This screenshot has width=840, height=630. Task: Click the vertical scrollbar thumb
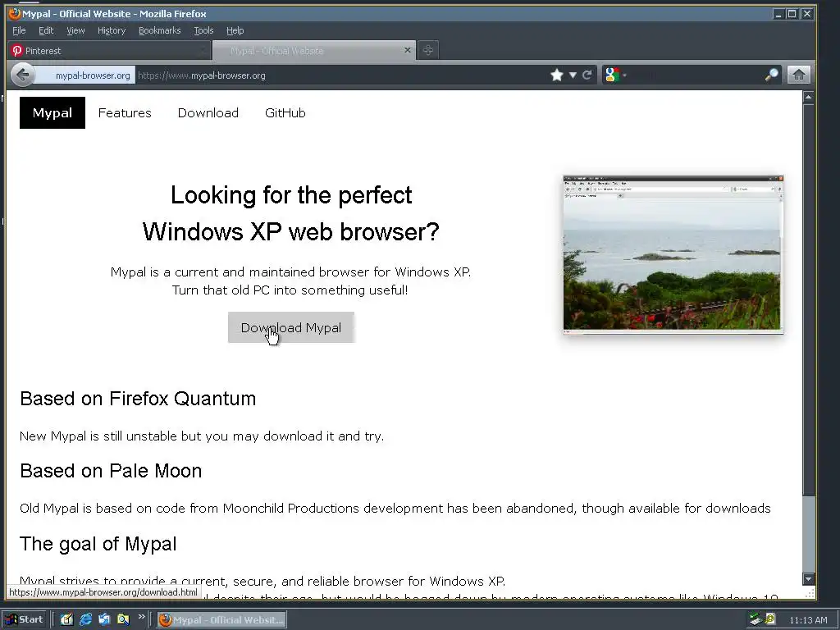[808, 300]
